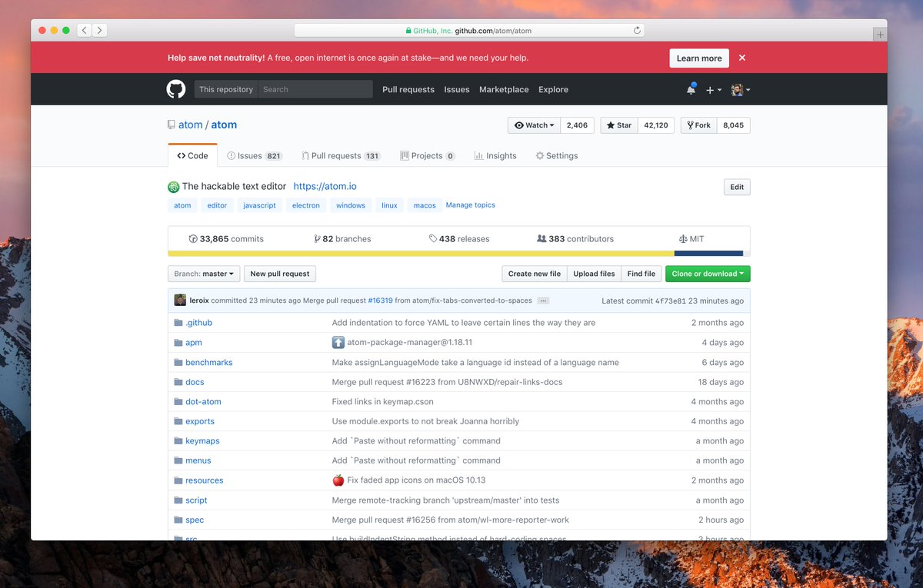
Task: Click the keymaps folder icon
Action: point(178,441)
